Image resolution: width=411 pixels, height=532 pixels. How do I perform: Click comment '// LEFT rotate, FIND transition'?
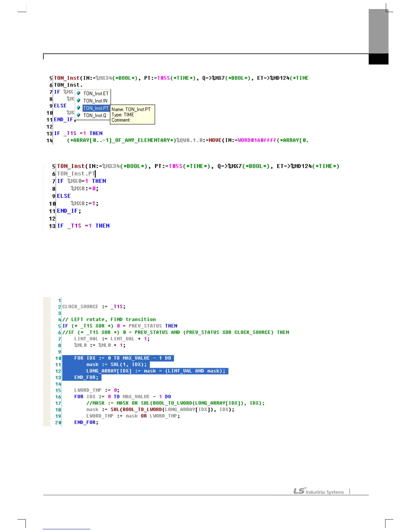pos(109,319)
